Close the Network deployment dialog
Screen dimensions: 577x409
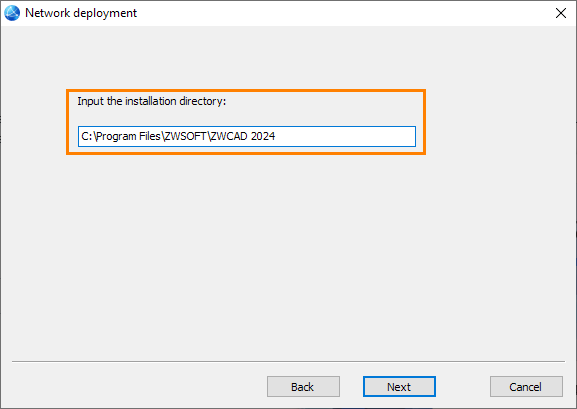click(x=560, y=13)
